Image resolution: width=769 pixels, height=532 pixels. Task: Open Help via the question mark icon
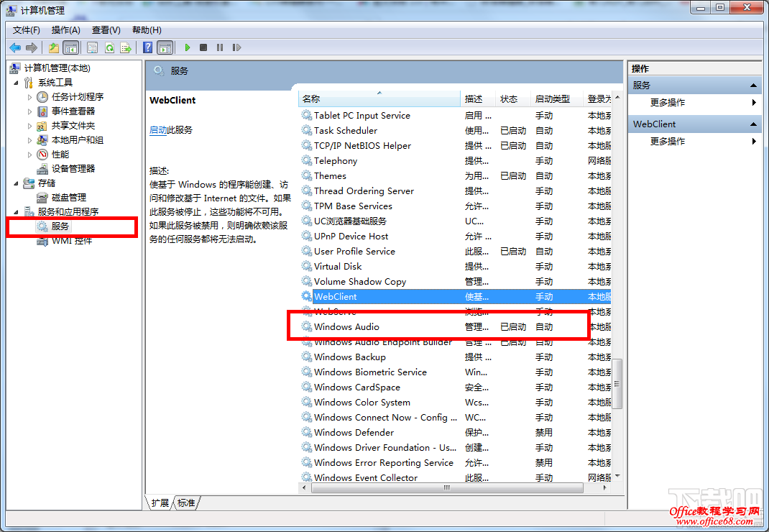[147, 47]
